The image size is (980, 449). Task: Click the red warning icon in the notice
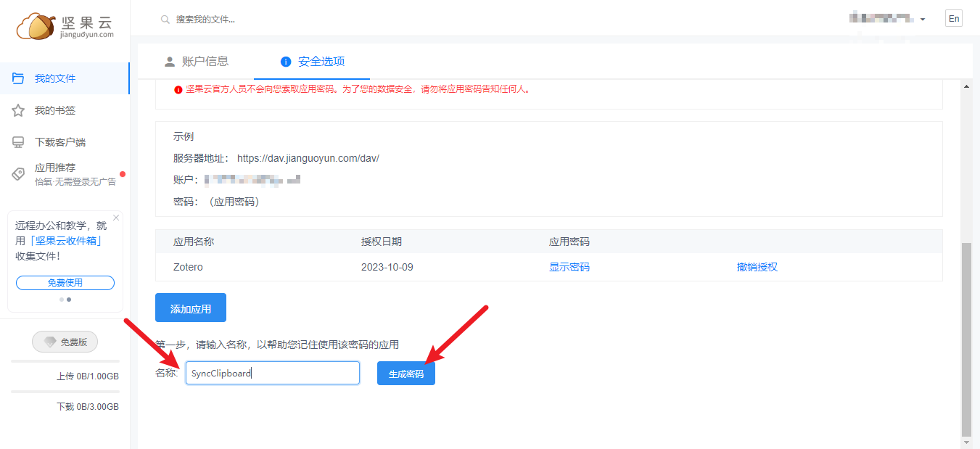point(179,89)
